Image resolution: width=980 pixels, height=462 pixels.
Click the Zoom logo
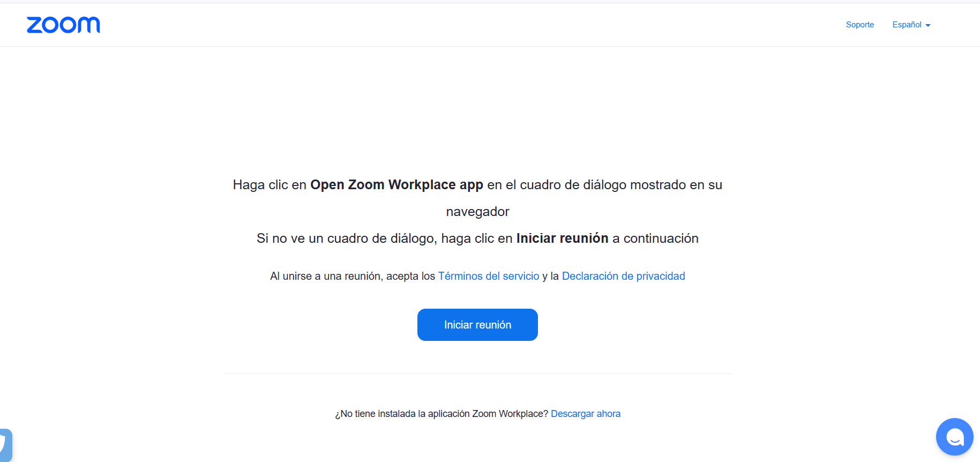pyautogui.click(x=63, y=25)
